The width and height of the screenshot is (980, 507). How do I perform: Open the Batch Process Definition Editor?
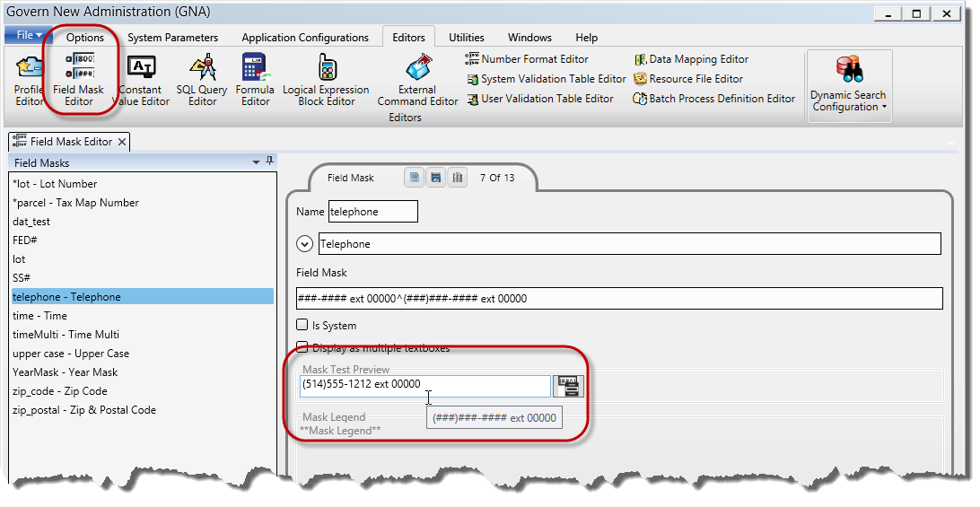pos(713,99)
